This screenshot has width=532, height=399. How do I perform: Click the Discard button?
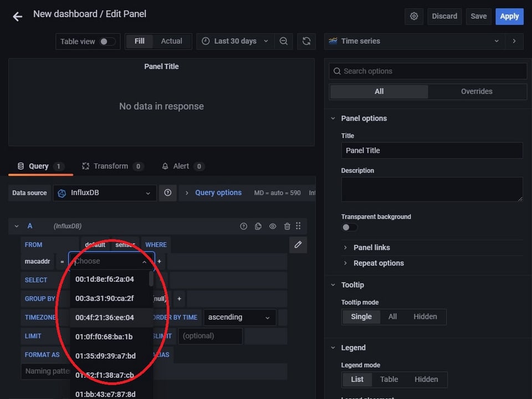pos(444,16)
